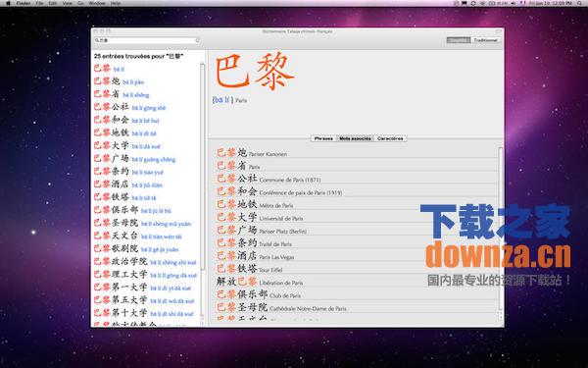Switch to the Mots associés tab
The width and height of the screenshot is (588, 368).
coord(355,138)
